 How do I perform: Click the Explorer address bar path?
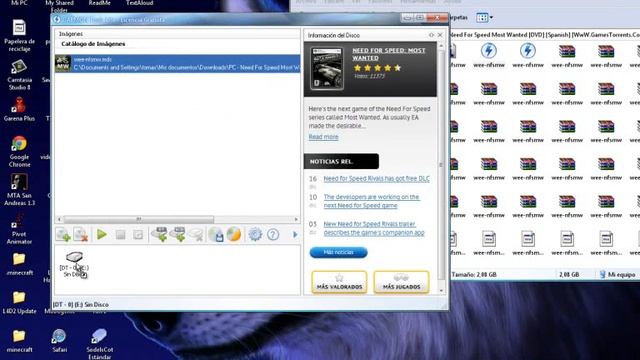pyautogui.click(x=544, y=35)
